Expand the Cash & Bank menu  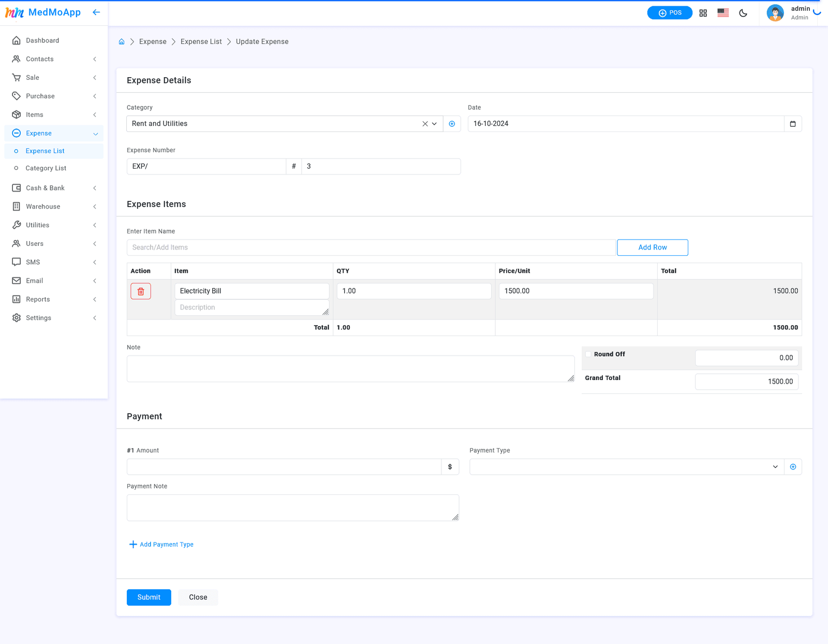tap(54, 188)
